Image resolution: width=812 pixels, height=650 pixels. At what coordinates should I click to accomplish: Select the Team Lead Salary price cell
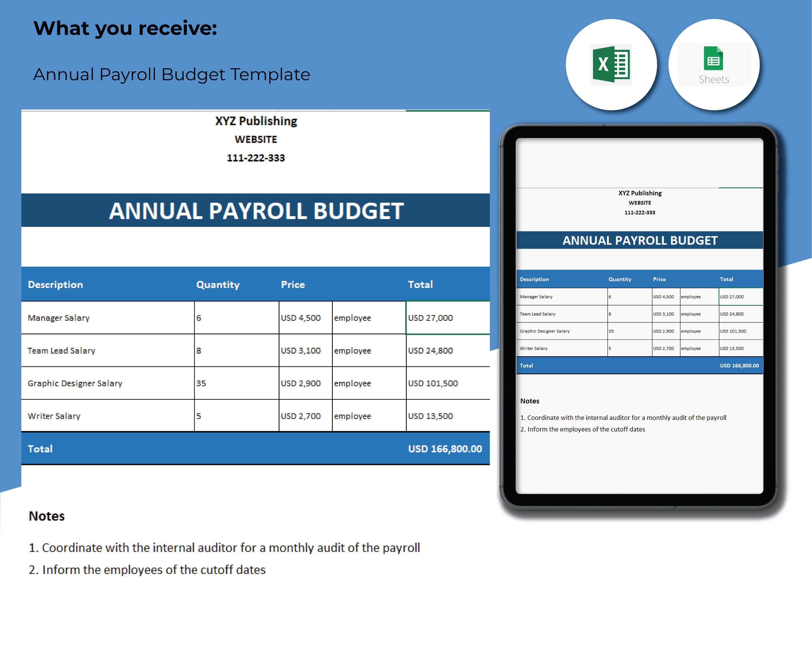pos(300,350)
